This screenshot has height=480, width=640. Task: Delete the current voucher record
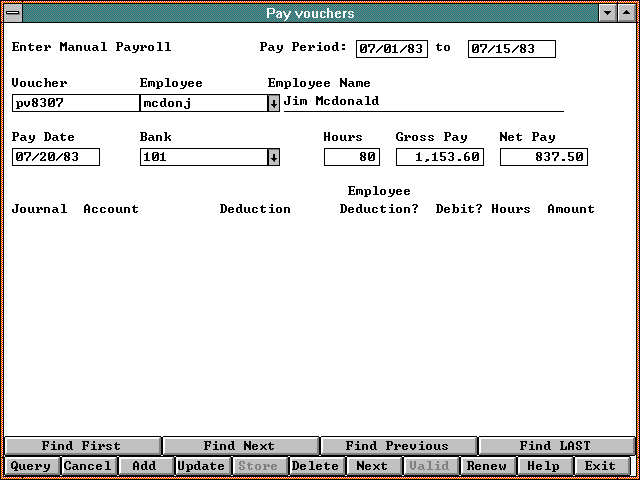tap(315, 466)
